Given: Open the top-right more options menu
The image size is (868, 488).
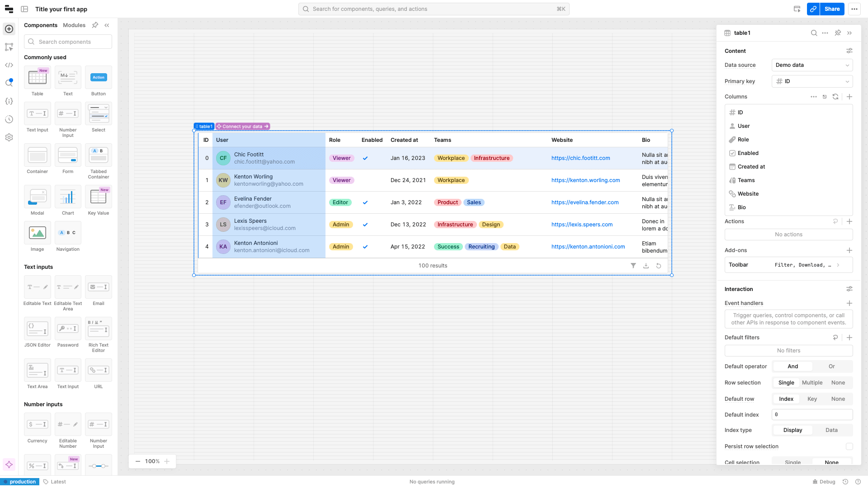Looking at the screenshot, I should [x=854, y=9].
